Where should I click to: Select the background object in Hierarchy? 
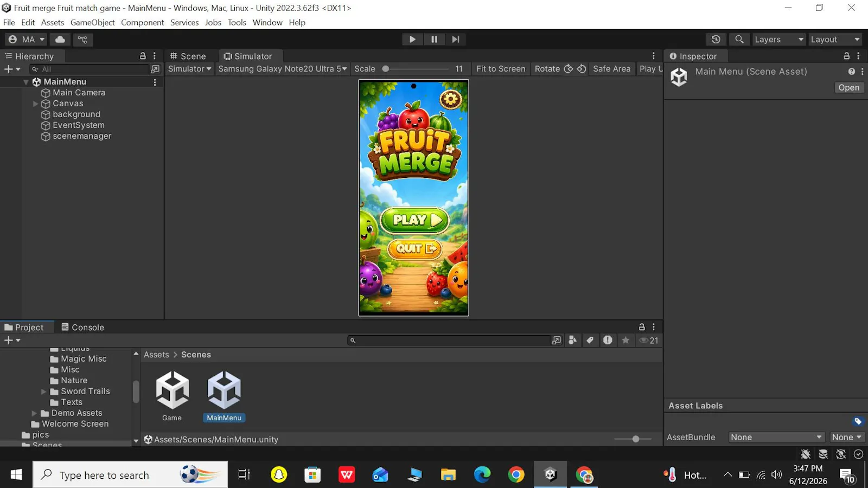(x=76, y=114)
